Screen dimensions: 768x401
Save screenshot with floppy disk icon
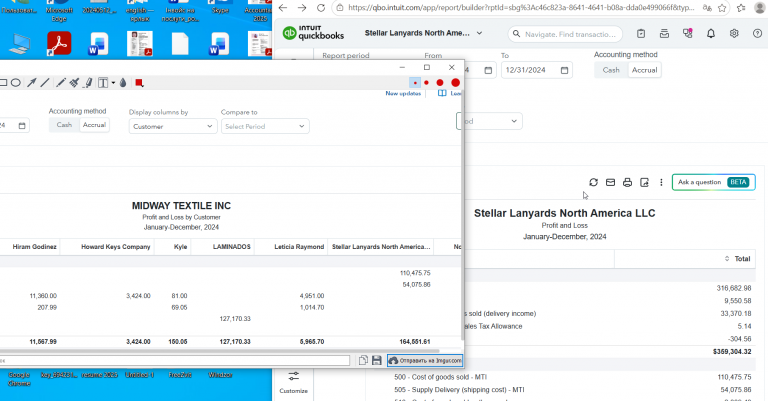pyautogui.click(x=377, y=360)
